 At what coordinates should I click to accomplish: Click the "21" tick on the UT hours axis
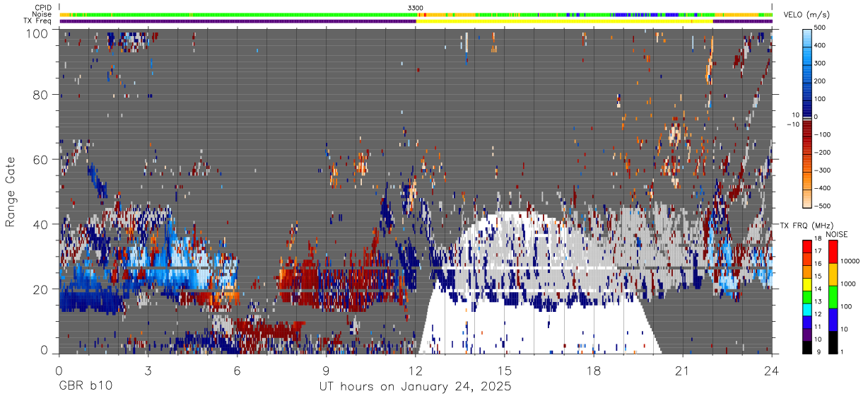pyautogui.click(x=683, y=371)
